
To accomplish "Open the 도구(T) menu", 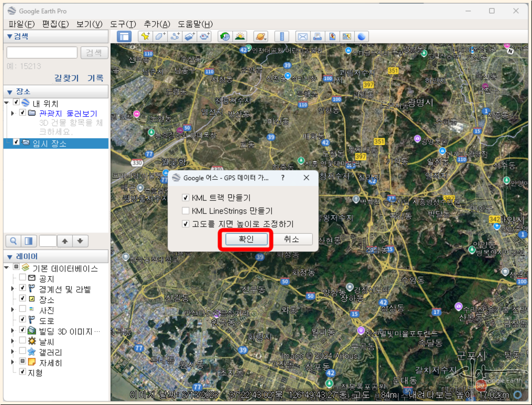I will (123, 24).
